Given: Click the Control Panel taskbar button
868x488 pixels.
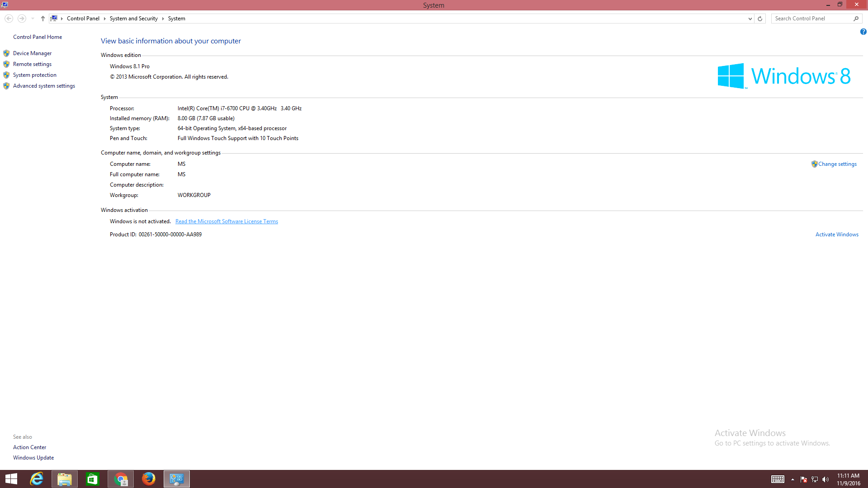Looking at the screenshot, I should coord(177,479).
